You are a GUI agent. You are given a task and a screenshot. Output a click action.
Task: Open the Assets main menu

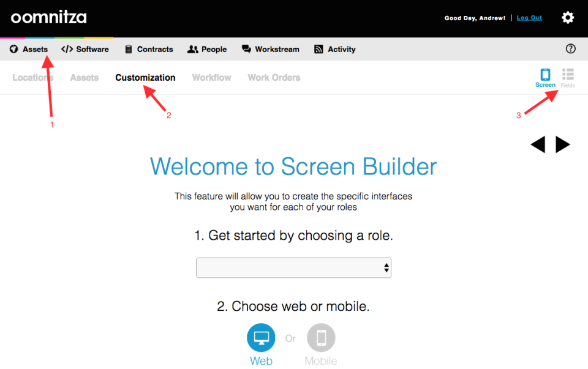point(29,49)
